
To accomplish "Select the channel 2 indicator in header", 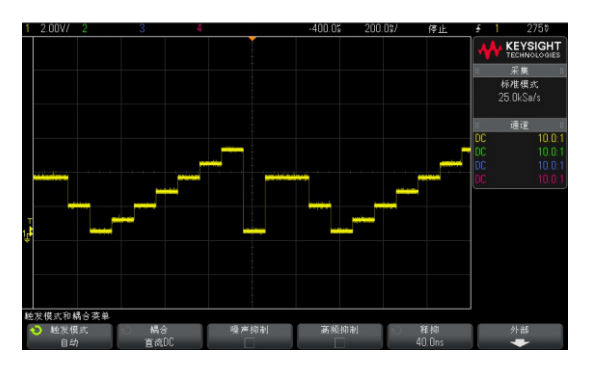I will 85,29.
